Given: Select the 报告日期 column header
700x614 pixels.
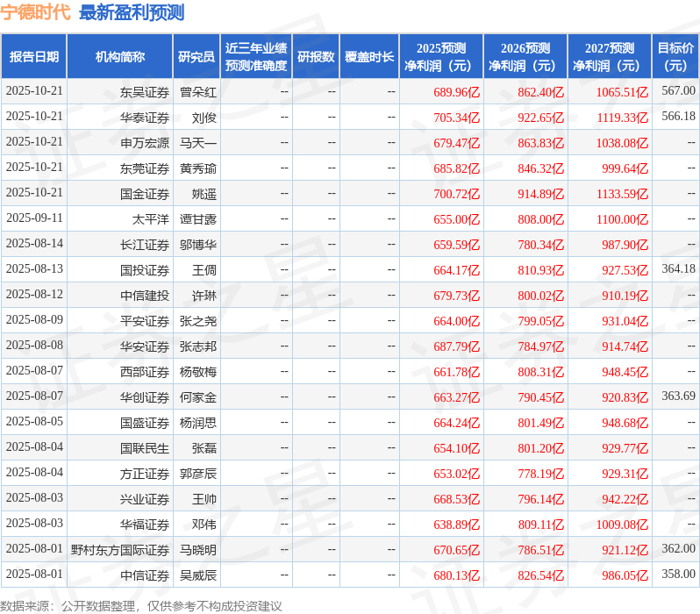Looking at the screenshot, I should (x=34, y=56).
